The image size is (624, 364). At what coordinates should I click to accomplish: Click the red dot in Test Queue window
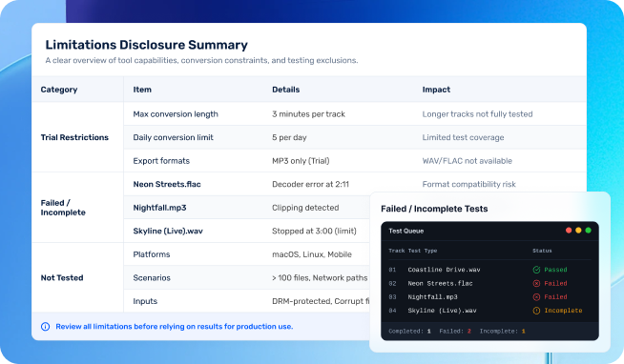(x=569, y=231)
